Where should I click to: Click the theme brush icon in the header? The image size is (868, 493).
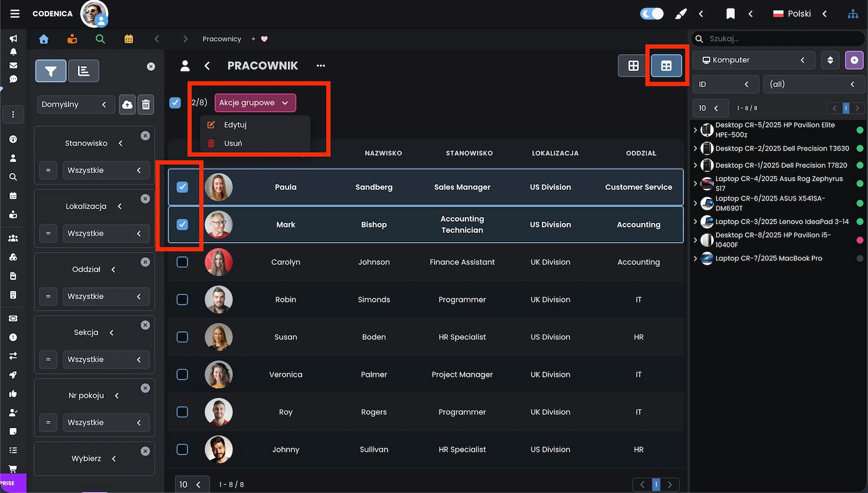(681, 13)
